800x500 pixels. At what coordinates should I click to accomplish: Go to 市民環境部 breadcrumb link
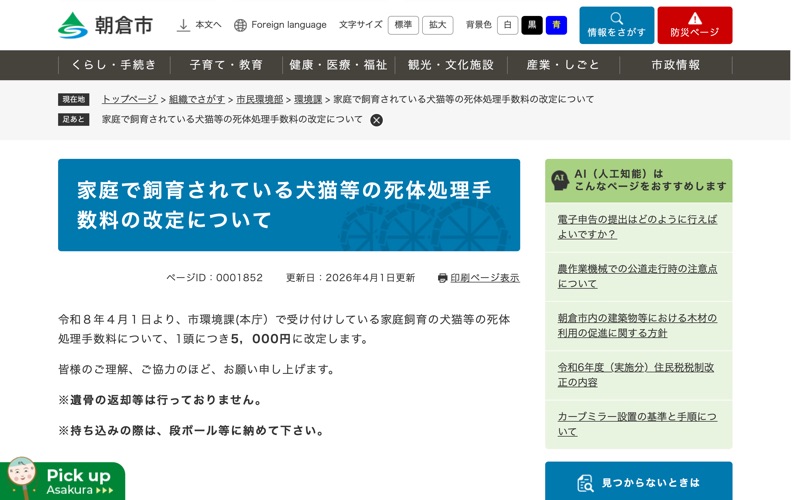tap(260, 99)
